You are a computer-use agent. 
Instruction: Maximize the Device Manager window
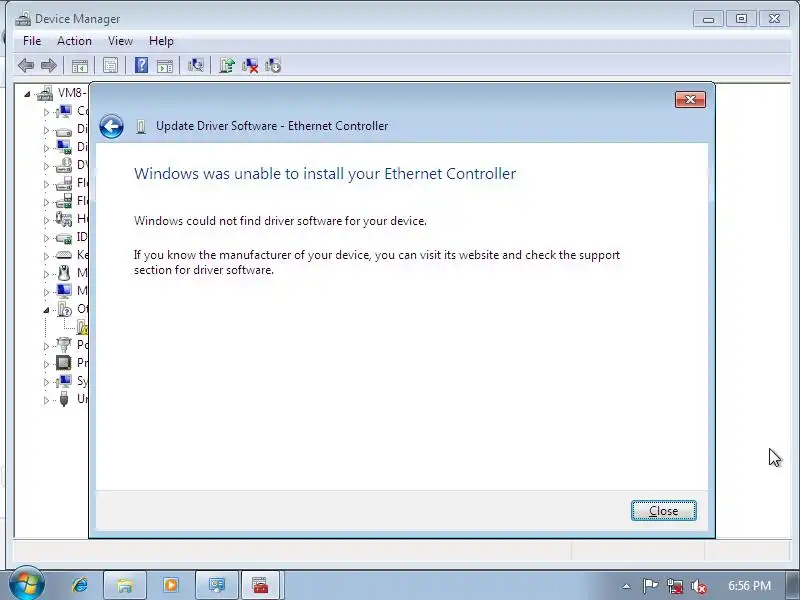[741, 19]
